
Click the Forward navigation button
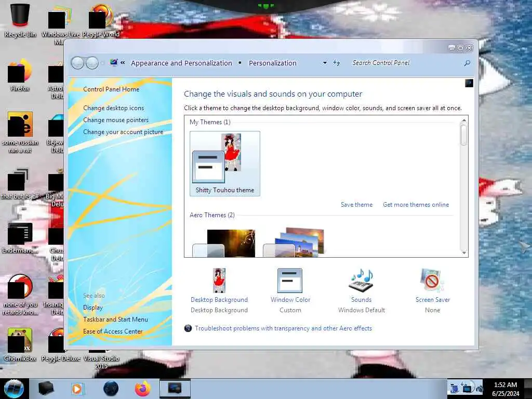(x=92, y=63)
